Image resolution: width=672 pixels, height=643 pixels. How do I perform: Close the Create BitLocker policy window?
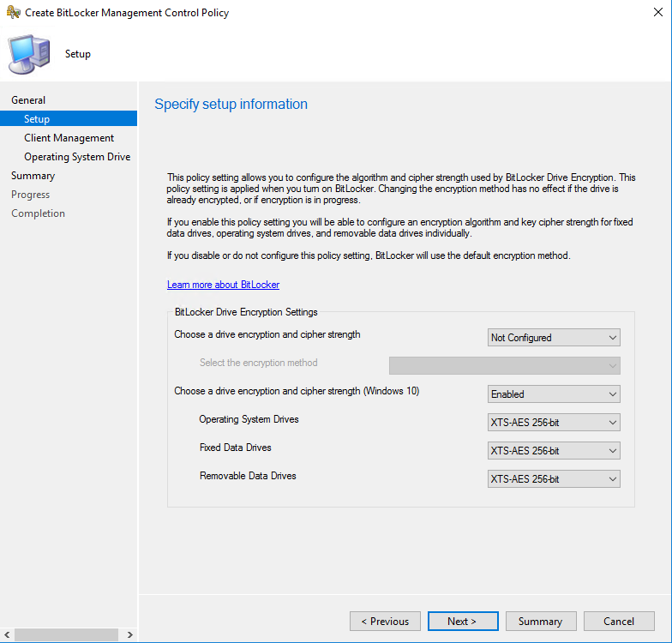[x=658, y=12]
